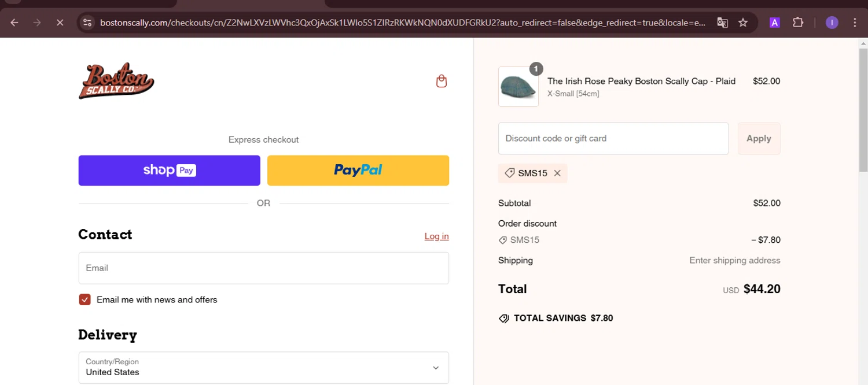
Task: Click the 'Express checkout' label
Action: 263,139
